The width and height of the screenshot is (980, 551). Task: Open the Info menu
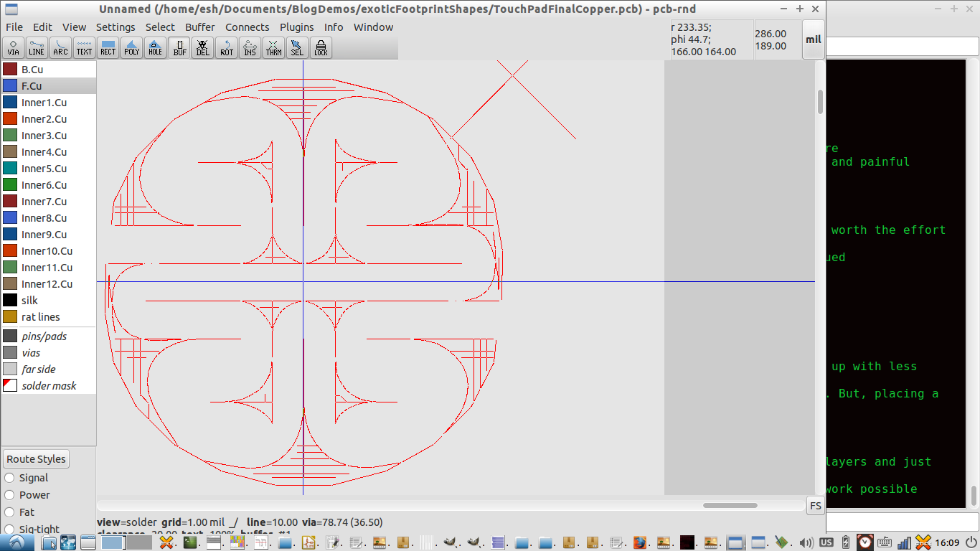(334, 27)
